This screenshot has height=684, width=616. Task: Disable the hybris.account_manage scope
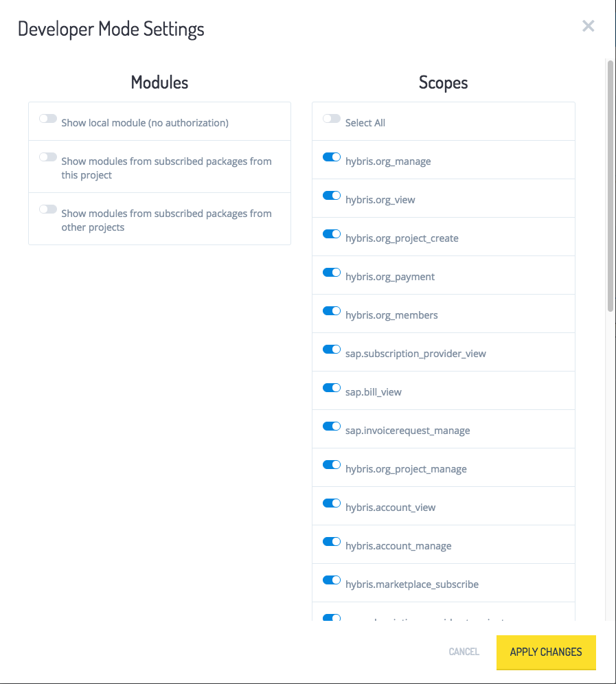coord(331,541)
